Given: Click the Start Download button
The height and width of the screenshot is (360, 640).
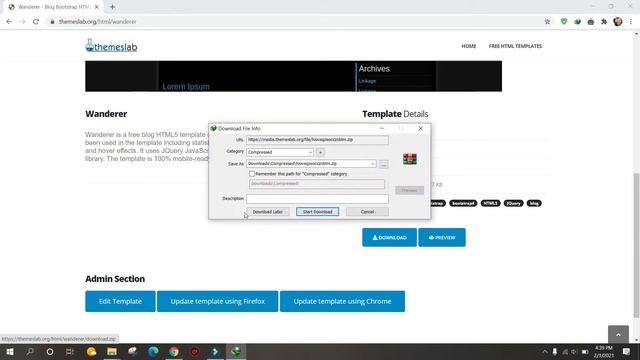Looking at the screenshot, I should 318,212.
